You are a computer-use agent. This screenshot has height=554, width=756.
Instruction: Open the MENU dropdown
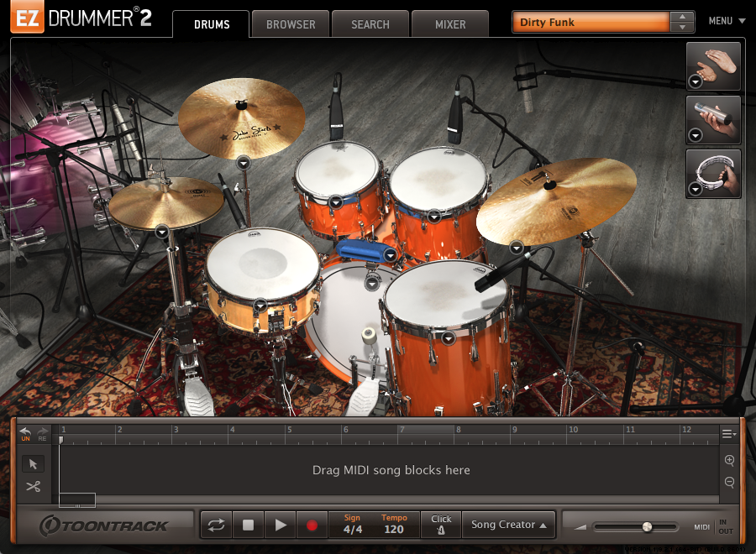[x=727, y=21]
